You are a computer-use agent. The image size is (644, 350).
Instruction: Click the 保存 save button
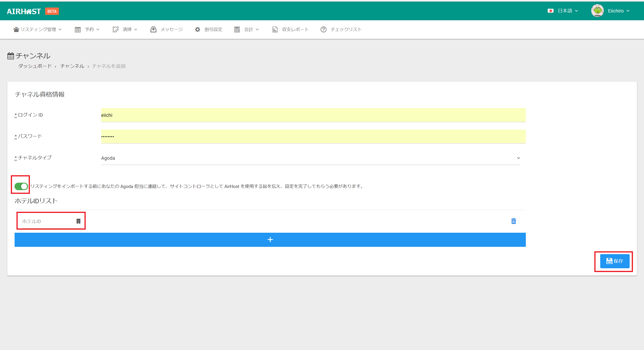point(615,261)
